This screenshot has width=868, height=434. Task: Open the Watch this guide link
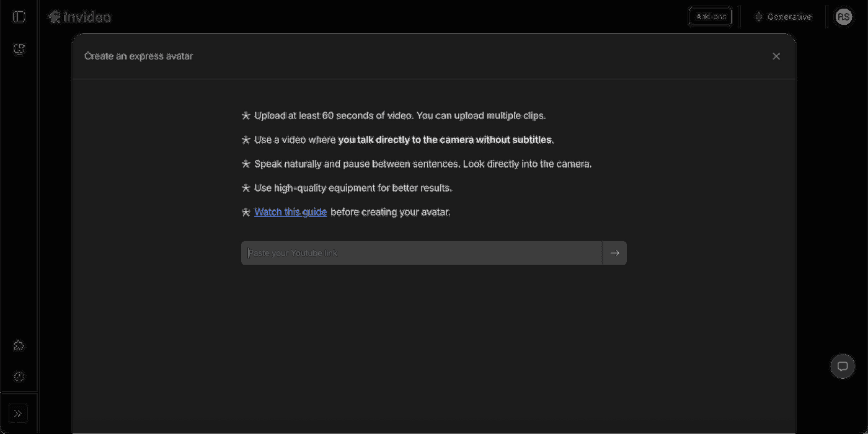(x=290, y=212)
